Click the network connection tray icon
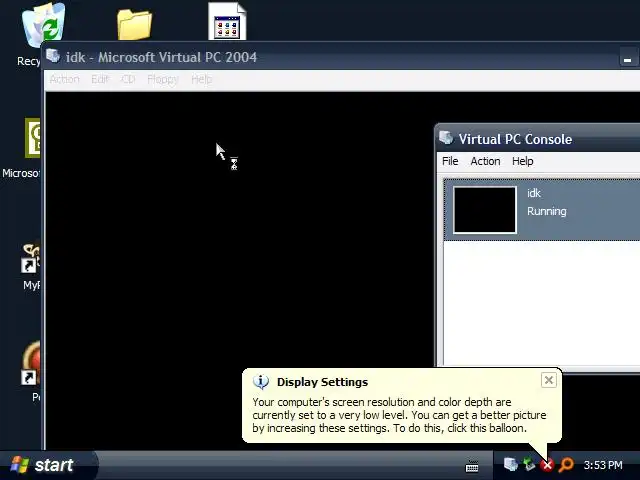This screenshot has width=640, height=480. [529, 464]
